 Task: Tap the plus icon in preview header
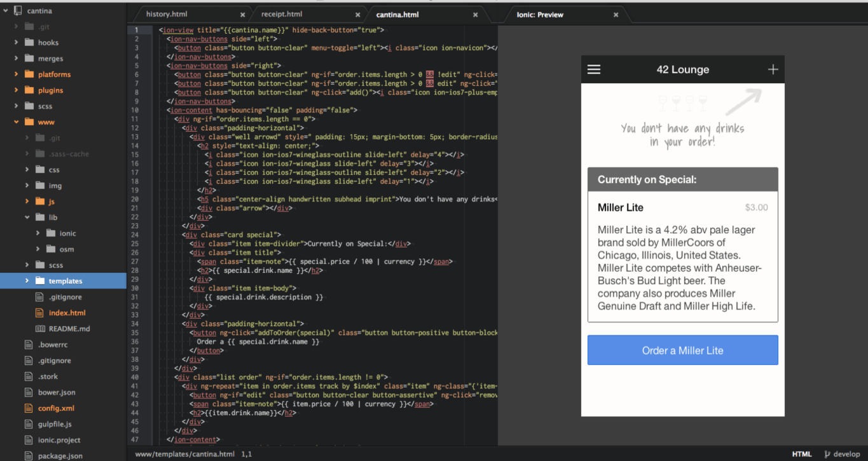(773, 69)
